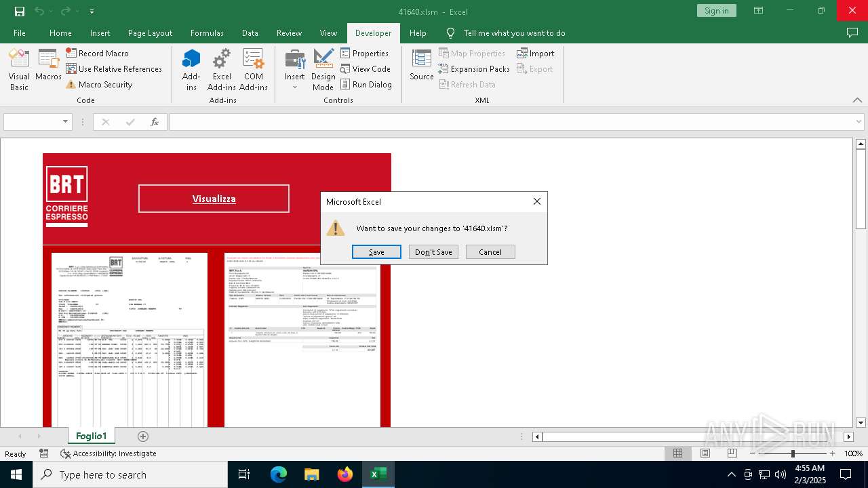Switch to the Insert tab
Image resolution: width=868 pixels, height=488 pixels.
point(100,33)
